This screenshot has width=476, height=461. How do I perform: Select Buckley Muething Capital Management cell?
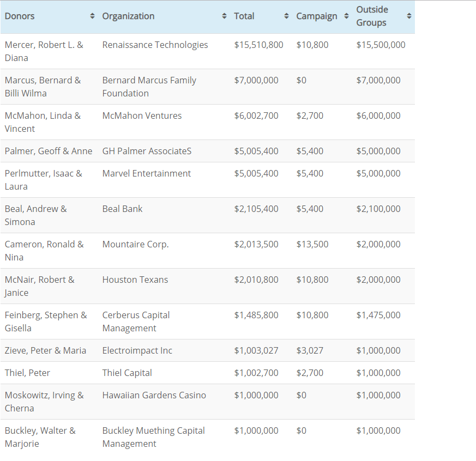click(154, 438)
